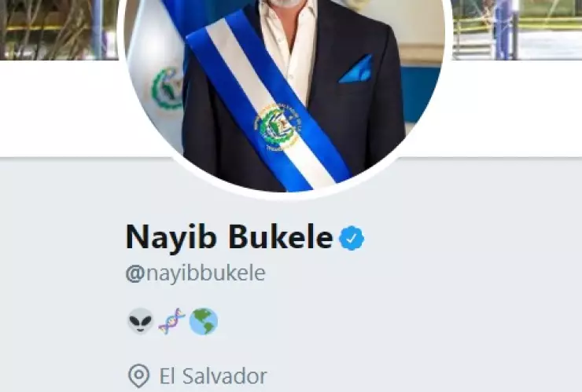The height and width of the screenshot is (392, 582).
Task: Open the header banner image on left
Action: pos(60,30)
